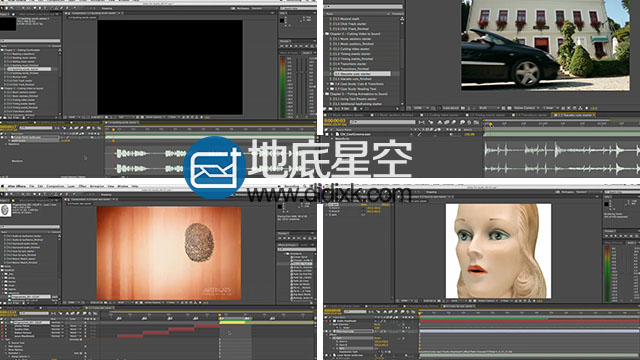Screen dimensions: 640x360
Task: Toggle hide shy layers in the car timeline
Action: [440, 122]
